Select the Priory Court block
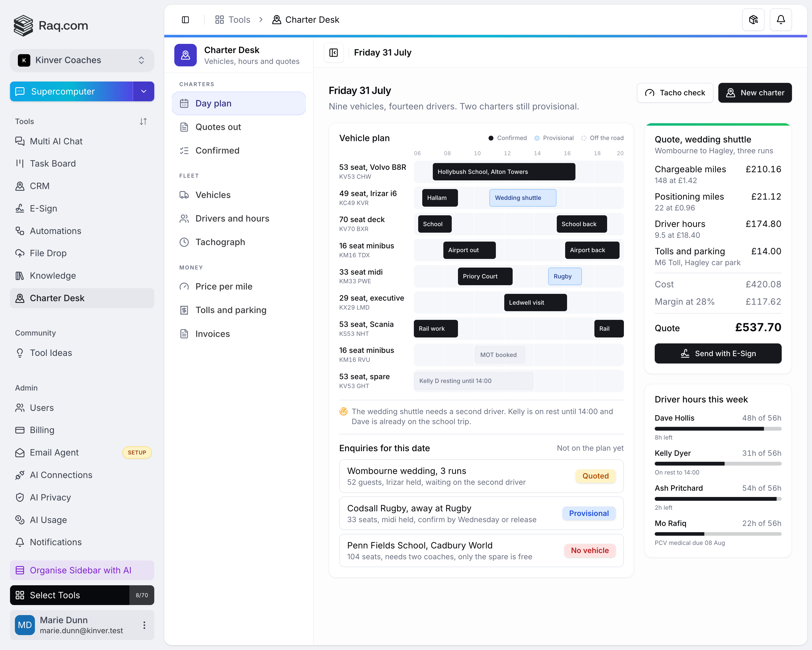This screenshot has height=650, width=812. tap(485, 276)
